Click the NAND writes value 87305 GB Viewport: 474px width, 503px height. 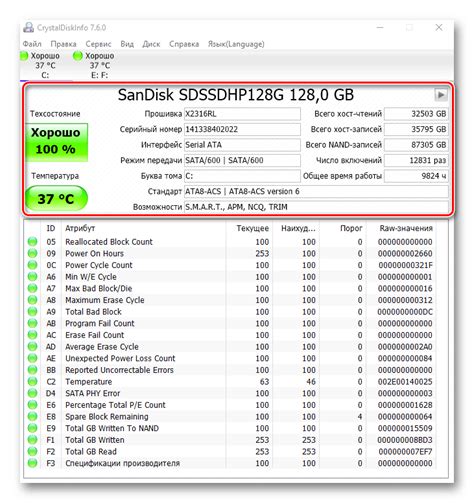click(416, 145)
